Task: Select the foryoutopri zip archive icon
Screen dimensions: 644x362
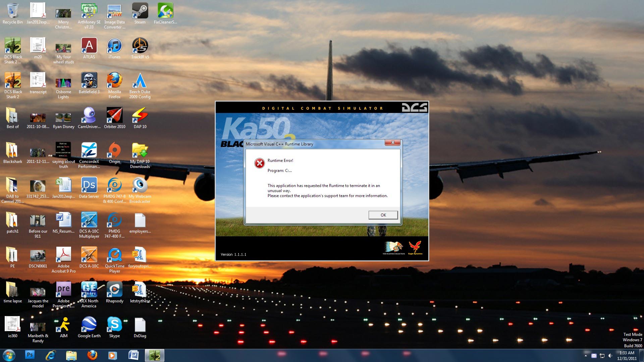Action: (140, 257)
